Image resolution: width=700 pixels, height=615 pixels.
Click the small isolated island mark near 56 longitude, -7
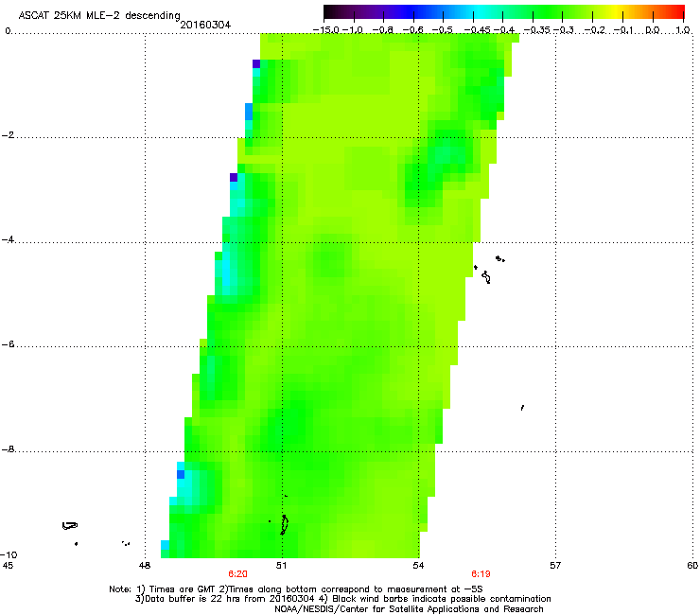coord(522,408)
